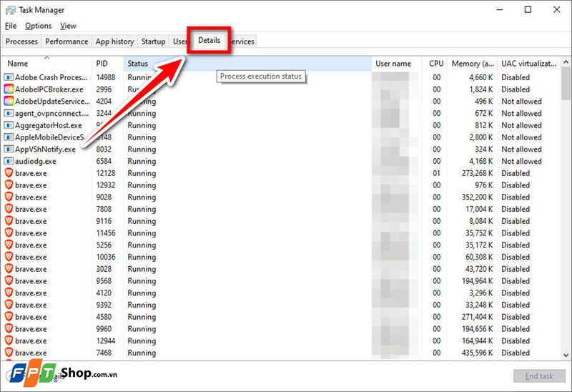This screenshot has height=392, width=572.
Task: Click Running status for PID 8032
Action: click(x=142, y=150)
